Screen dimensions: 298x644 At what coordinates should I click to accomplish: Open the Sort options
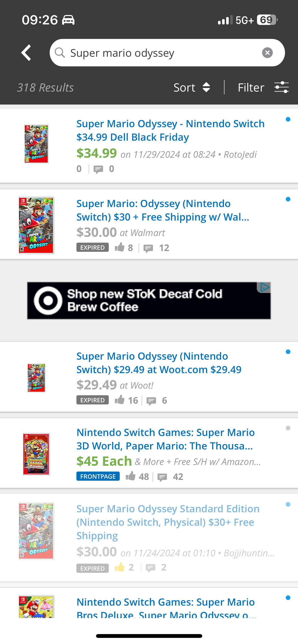[192, 87]
